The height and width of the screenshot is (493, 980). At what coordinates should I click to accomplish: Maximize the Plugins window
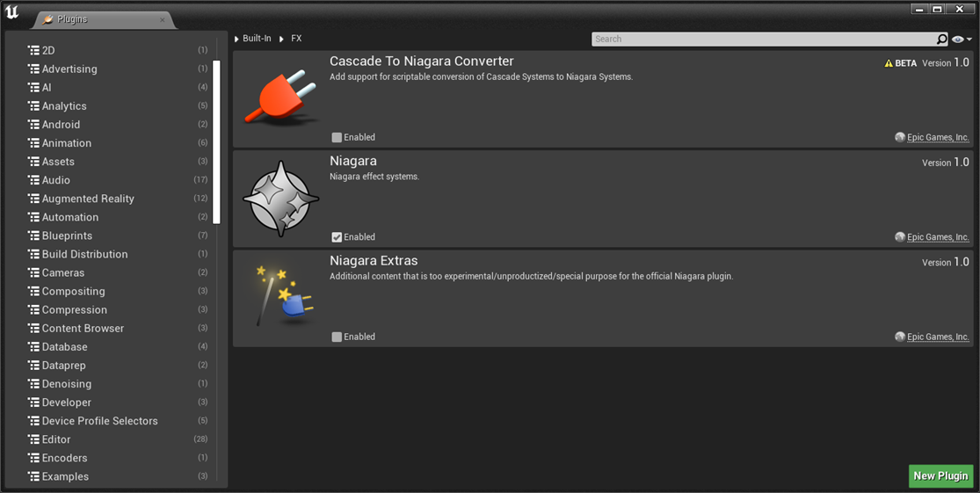937,9
